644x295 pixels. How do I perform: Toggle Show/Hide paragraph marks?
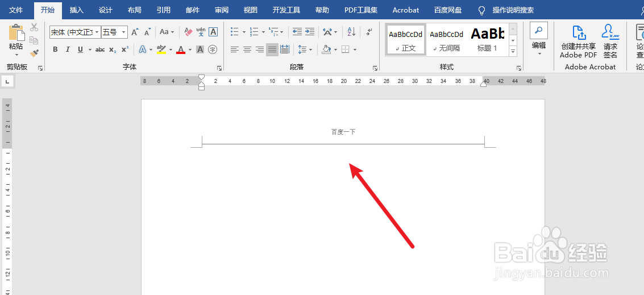click(x=369, y=32)
